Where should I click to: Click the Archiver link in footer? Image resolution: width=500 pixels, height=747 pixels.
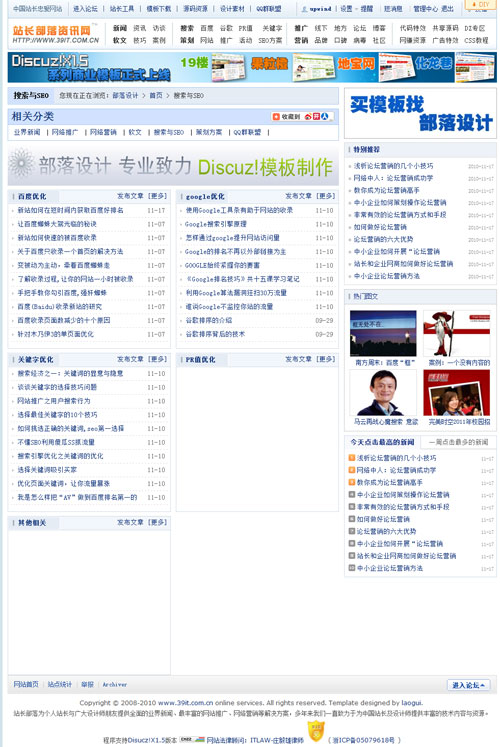point(115,685)
